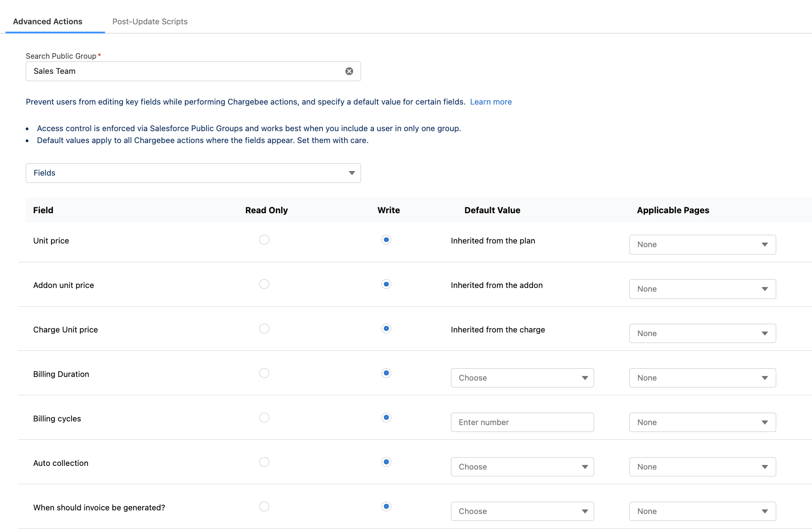
Task: Set Charge Unit price to Read Only
Action: pos(264,329)
